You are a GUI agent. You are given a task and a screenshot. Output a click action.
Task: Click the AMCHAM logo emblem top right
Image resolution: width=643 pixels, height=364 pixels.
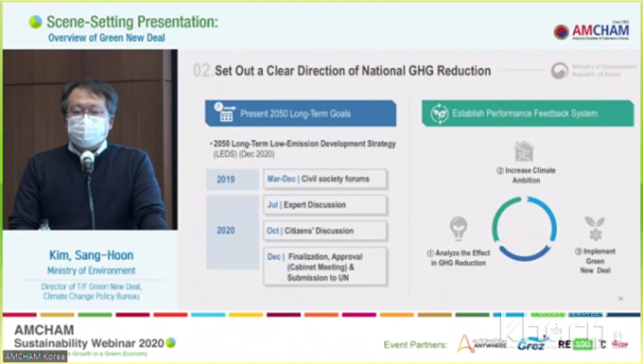click(x=561, y=31)
